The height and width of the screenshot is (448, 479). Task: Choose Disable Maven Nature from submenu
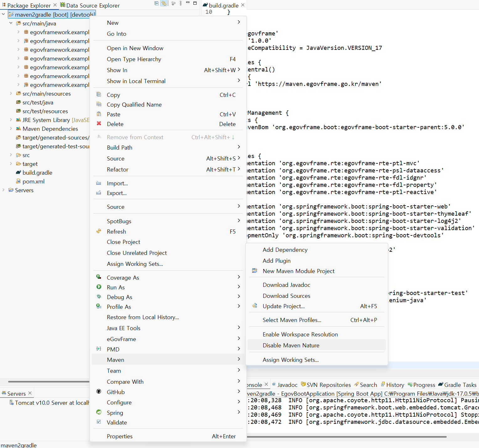pos(291,345)
